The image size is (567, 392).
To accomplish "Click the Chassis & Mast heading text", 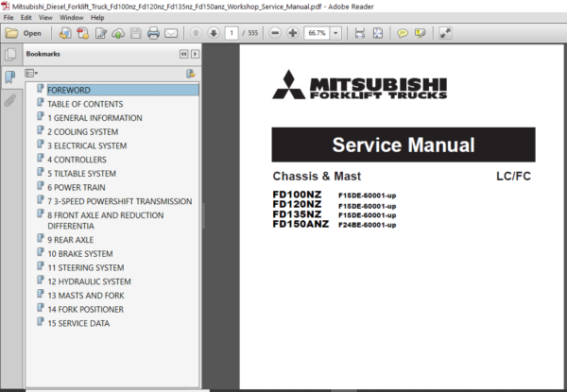I will point(317,176).
